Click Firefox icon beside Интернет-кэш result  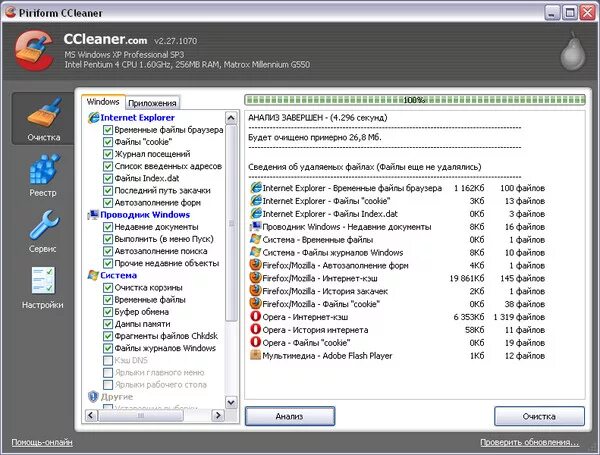click(255, 278)
